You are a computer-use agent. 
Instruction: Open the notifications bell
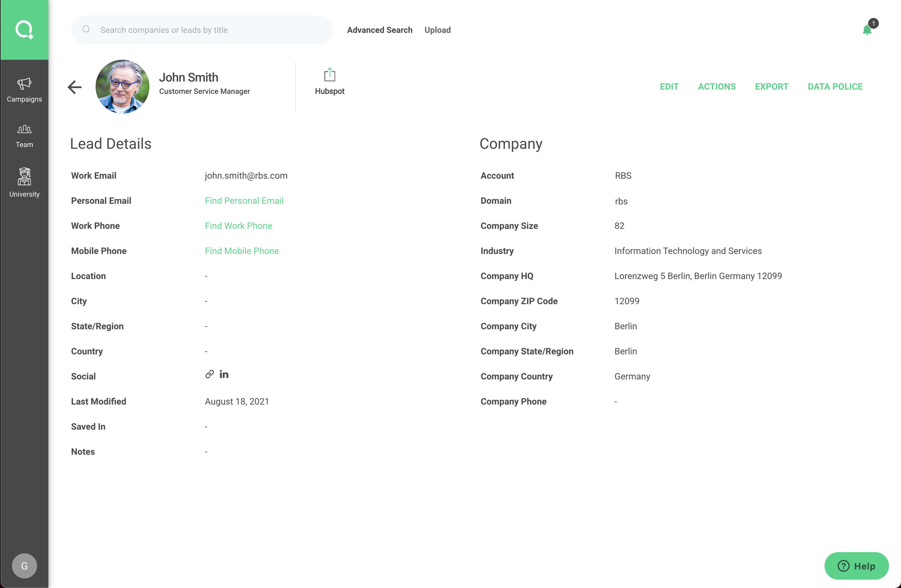pyautogui.click(x=867, y=30)
